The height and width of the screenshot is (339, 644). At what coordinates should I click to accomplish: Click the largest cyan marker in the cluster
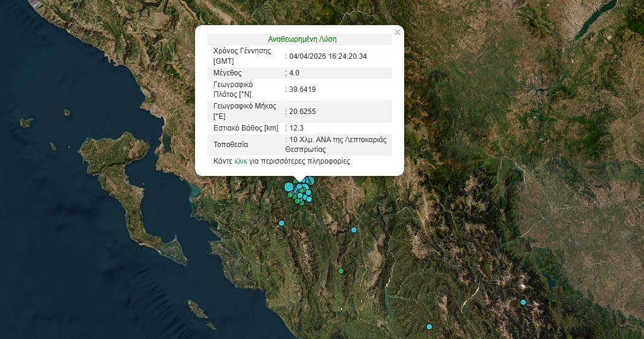pyautogui.click(x=289, y=187)
